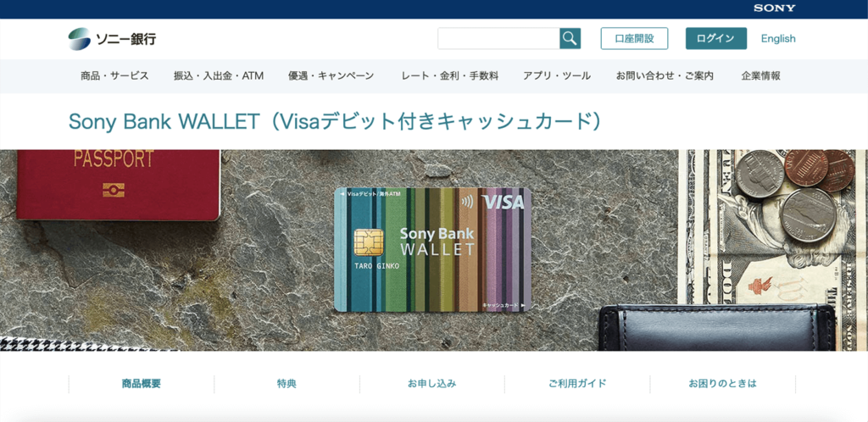
Task: Open the 振込・入出金・ATM menu
Action: [x=219, y=75]
